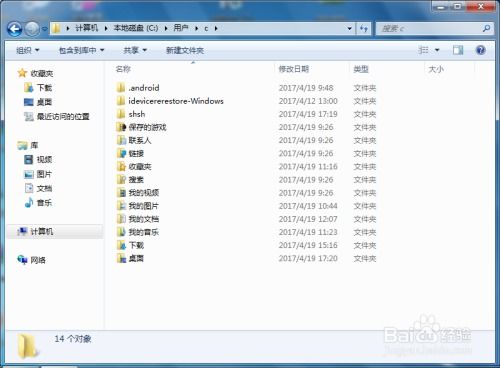The image size is (500, 368).
Task: Select the 保存的游戏 folder
Action: [x=142, y=127]
